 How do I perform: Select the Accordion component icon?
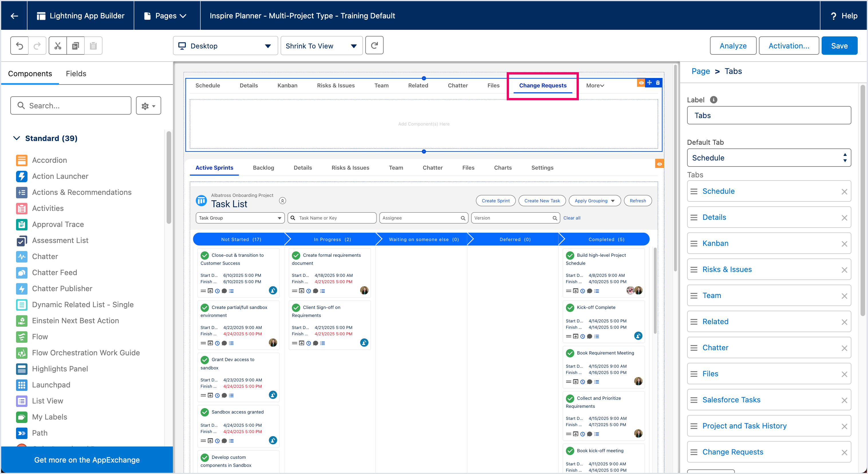(21, 160)
